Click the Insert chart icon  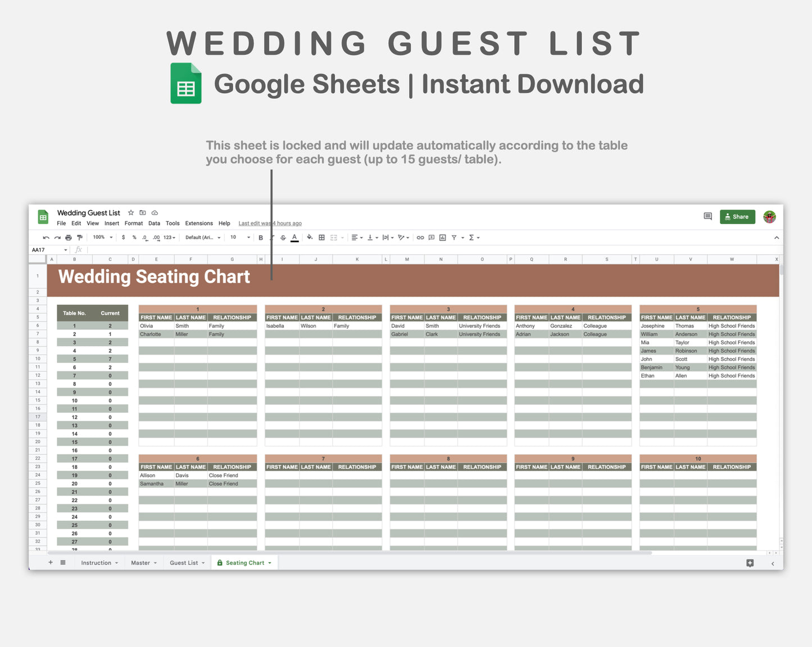click(x=442, y=237)
